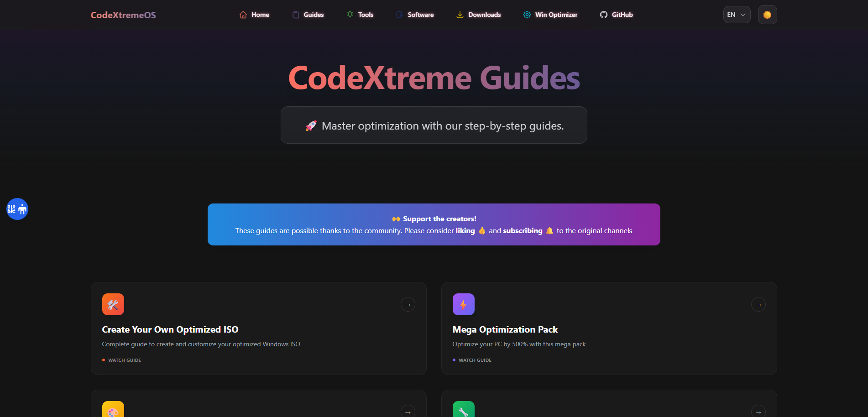Toggle the sun light/dark theme button
Image resolution: width=868 pixels, height=417 pixels.
tap(767, 15)
